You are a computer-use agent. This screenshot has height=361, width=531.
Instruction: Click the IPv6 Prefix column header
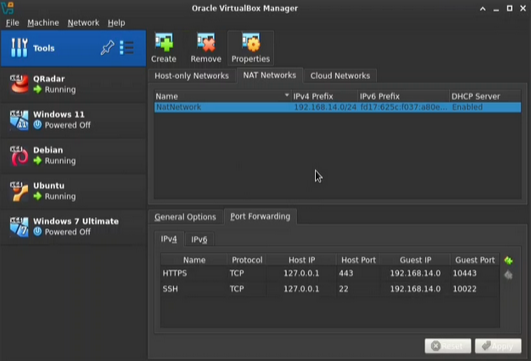point(404,96)
